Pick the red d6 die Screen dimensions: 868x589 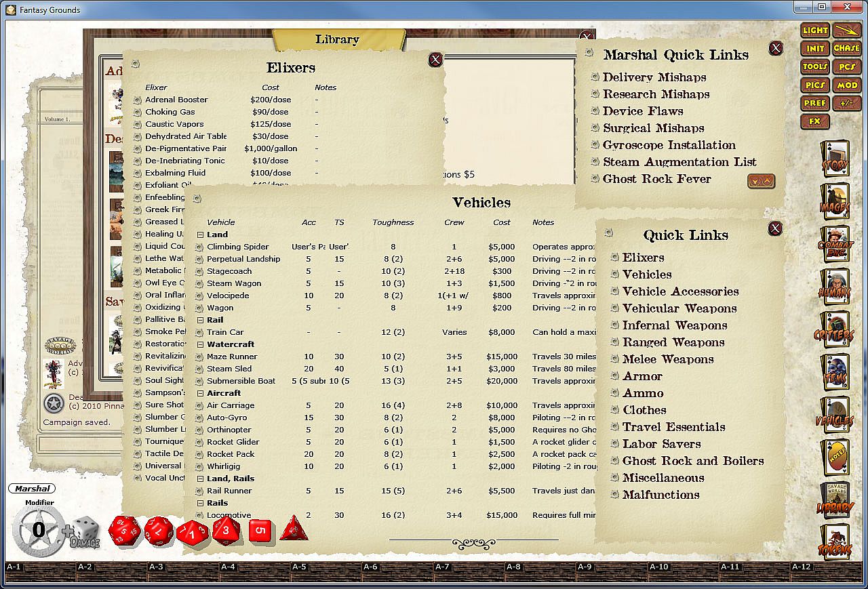(x=260, y=531)
